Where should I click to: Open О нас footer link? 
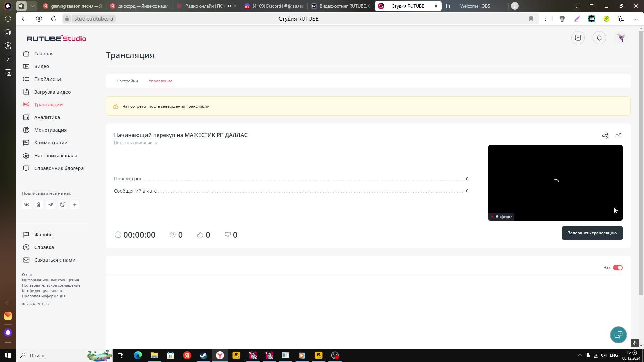coord(27,275)
